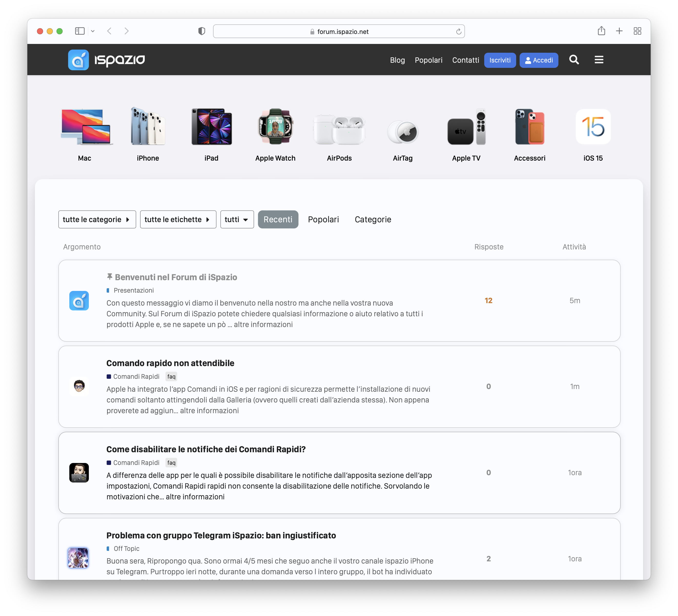This screenshot has height=616, width=678.
Task: Click the Presentazioni category label
Action: pyautogui.click(x=134, y=290)
